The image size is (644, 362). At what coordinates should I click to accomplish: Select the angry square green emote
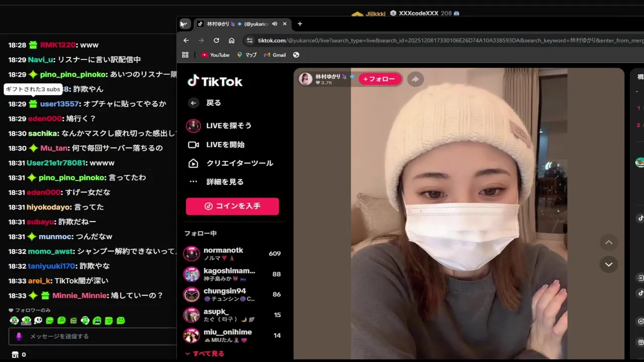coord(73,320)
